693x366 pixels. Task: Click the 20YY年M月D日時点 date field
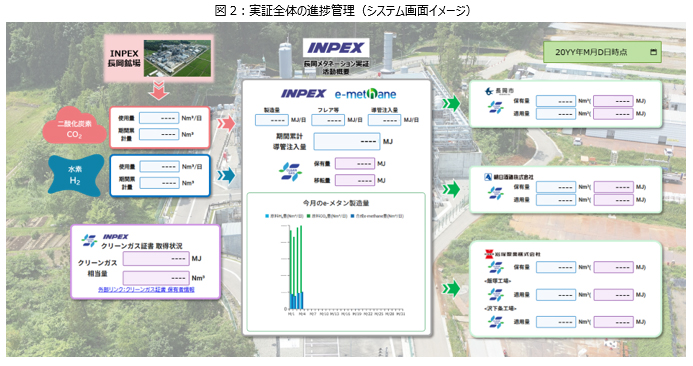(602, 52)
